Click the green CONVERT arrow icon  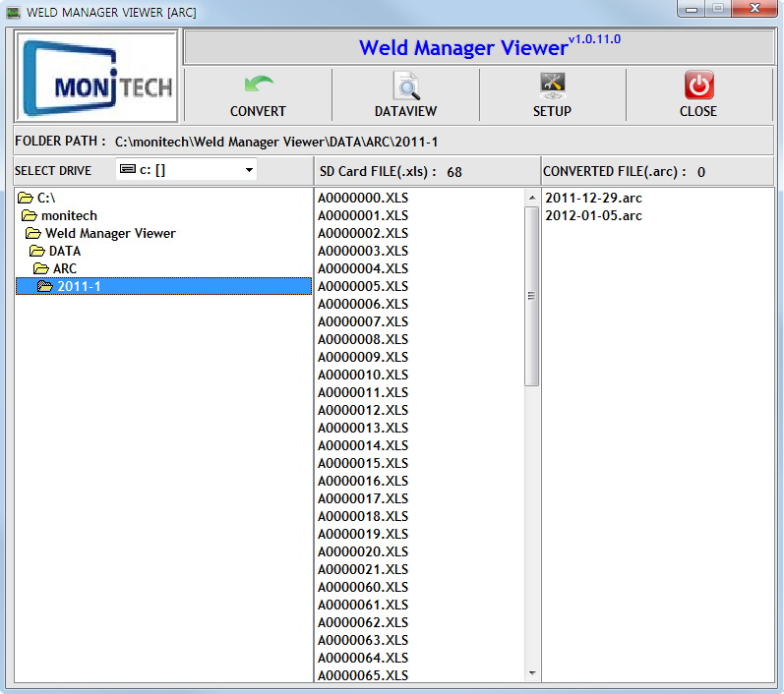tap(259, 85)
